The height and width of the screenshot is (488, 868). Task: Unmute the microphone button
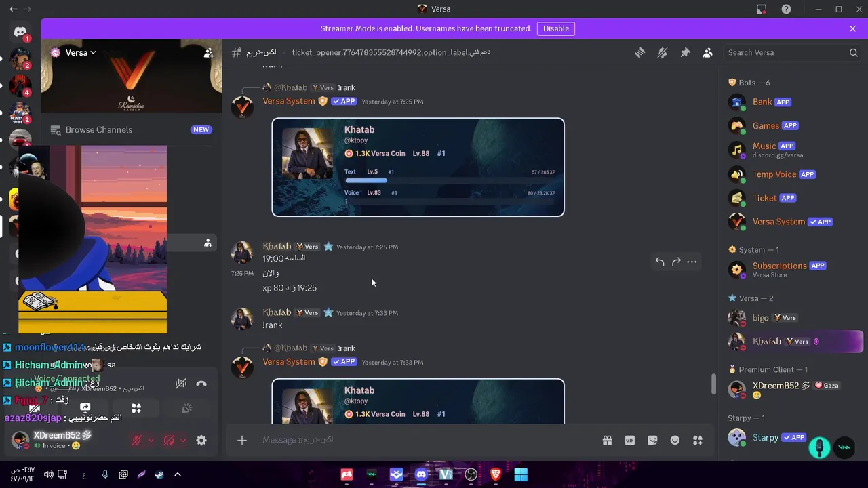pyautogui.click(x=136, y=441)
